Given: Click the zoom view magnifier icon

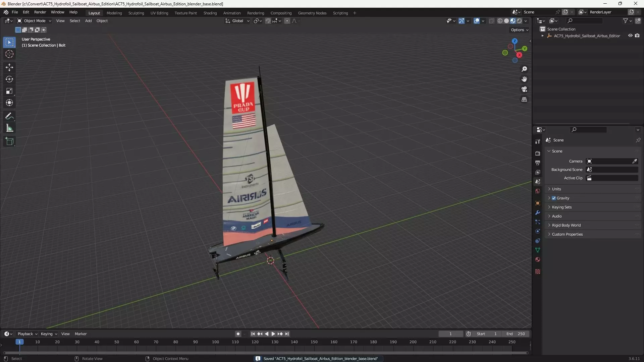Looking at the screenshot, I should [524, 69].
